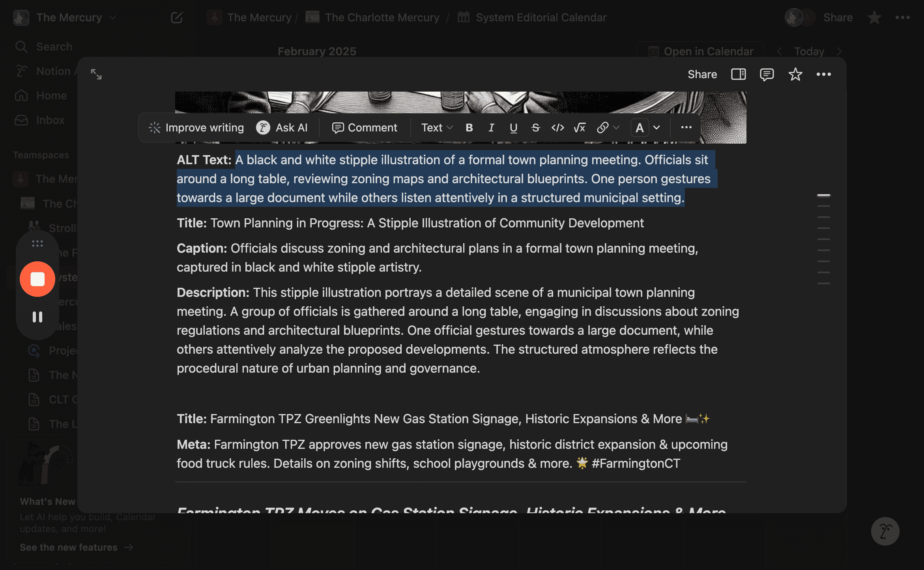Open page comments panel icon
Image resolution: width=924 pixels, height=570 pixels.
(767, 74)
